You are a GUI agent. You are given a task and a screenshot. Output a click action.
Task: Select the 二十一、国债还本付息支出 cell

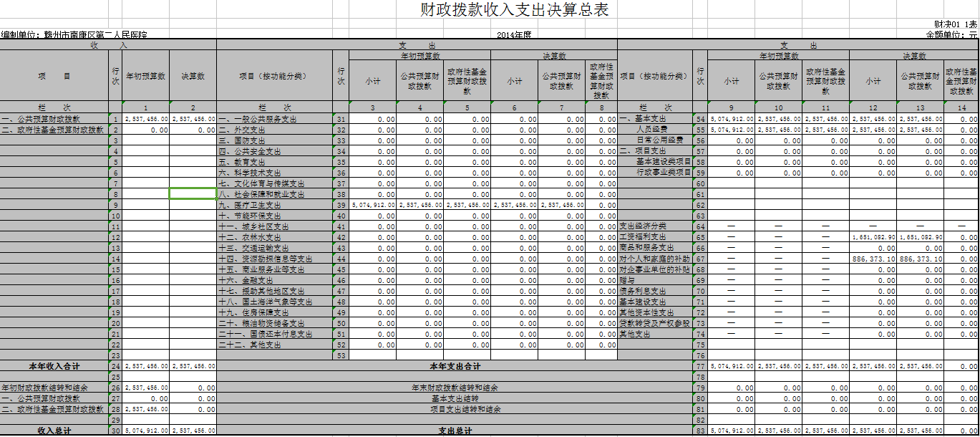tap(275, 335)
